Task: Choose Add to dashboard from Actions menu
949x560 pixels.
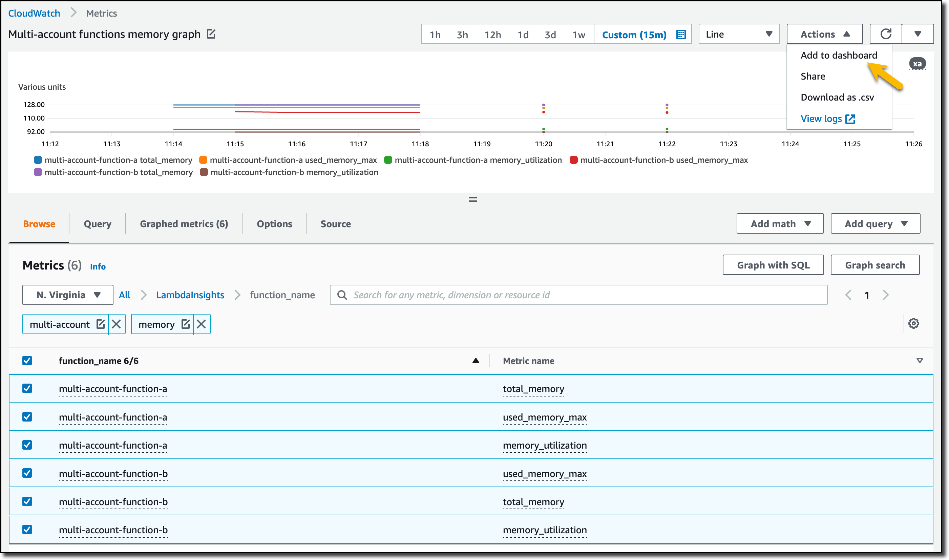Action: tap(839, 56)
